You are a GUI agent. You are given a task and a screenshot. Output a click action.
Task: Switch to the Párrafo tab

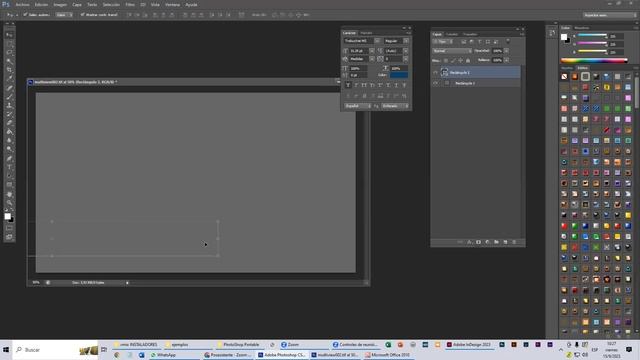pyautogui.click(x=366, y=33)
